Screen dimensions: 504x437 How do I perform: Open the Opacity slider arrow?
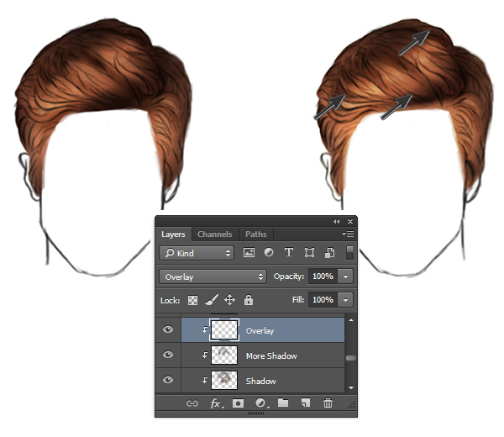click(x=345, y=276)
